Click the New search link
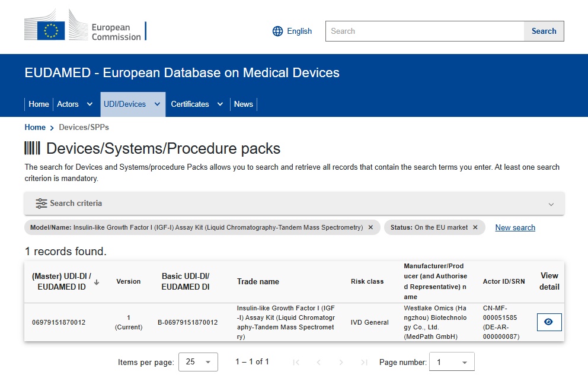 [515, 227]
